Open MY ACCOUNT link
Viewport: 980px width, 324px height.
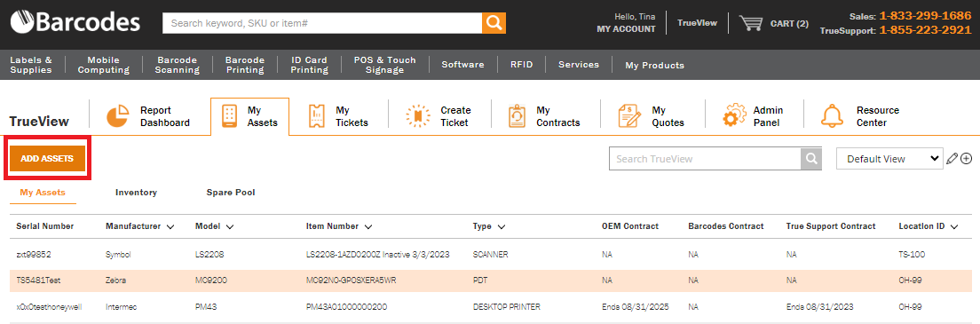click(626, 28)
